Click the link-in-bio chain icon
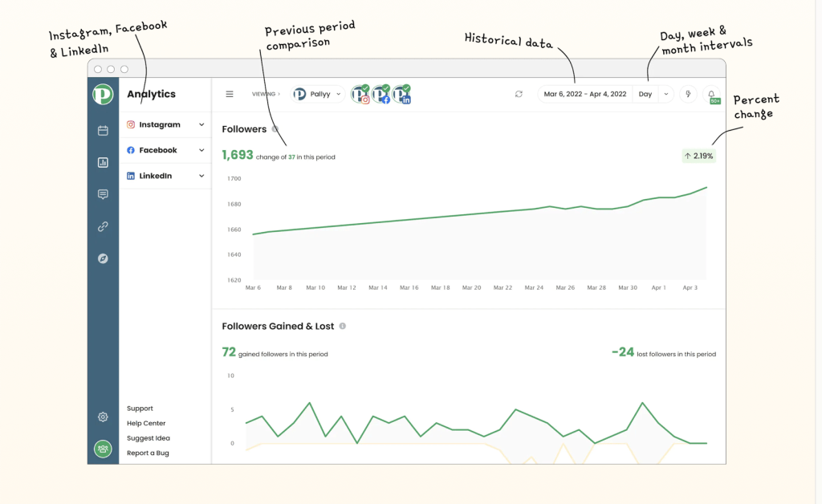The width and height of the screenshot is (822, 504). tap(103, 226)
